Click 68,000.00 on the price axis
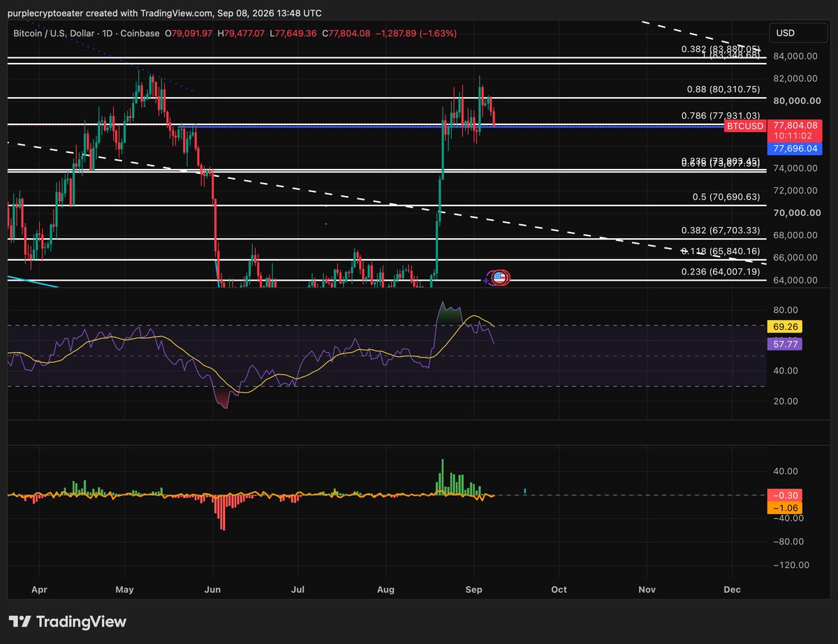This screenshot has width=838, height=644. coord(795,235)
